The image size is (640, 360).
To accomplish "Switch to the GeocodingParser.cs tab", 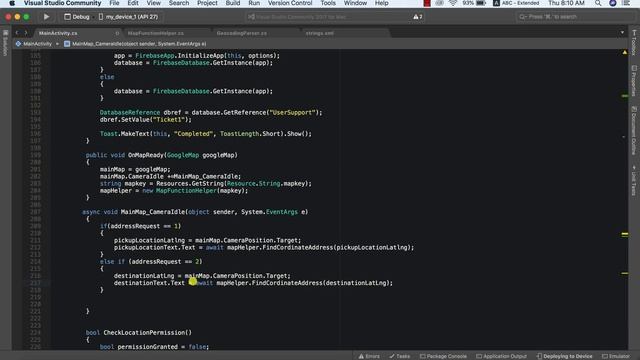I will coord(242,33).
